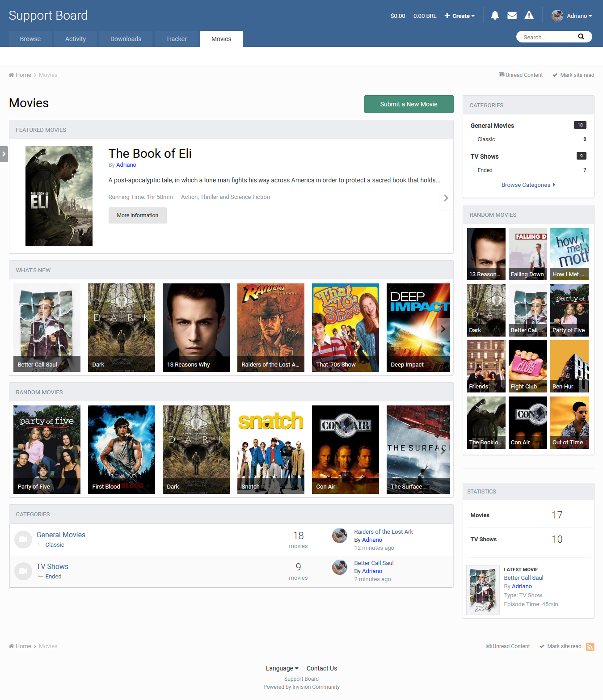Click the Support Board site title
Image resolution: width=603 pixels, height=700 pixels.
[x=48, y=15]
